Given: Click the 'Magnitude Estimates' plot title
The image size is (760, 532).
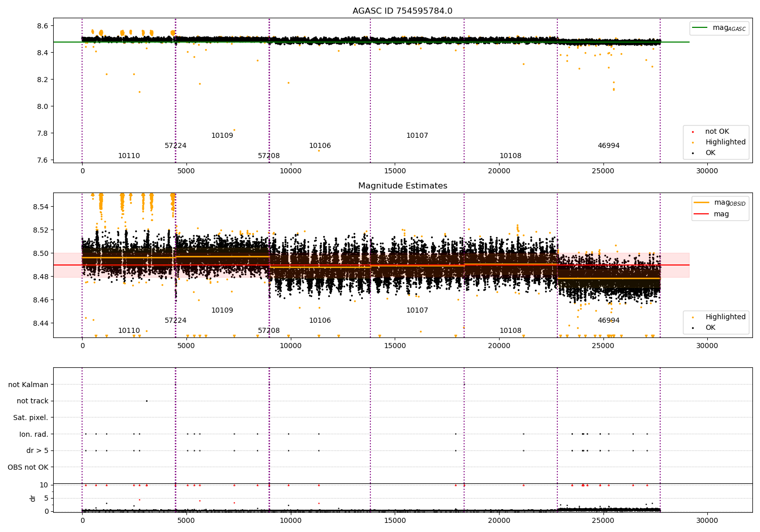Looking at the screenshot, I should 402,185.
